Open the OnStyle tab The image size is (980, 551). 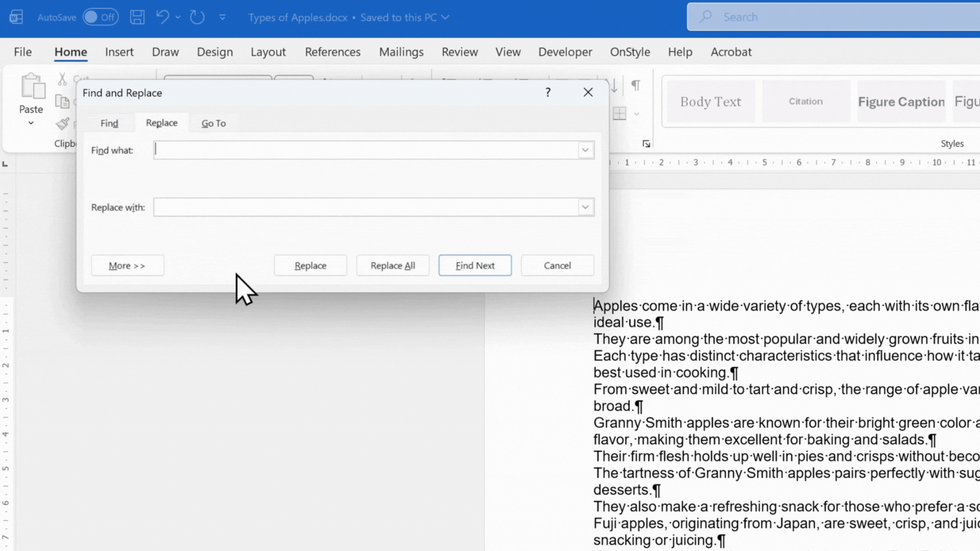point(630,52)
